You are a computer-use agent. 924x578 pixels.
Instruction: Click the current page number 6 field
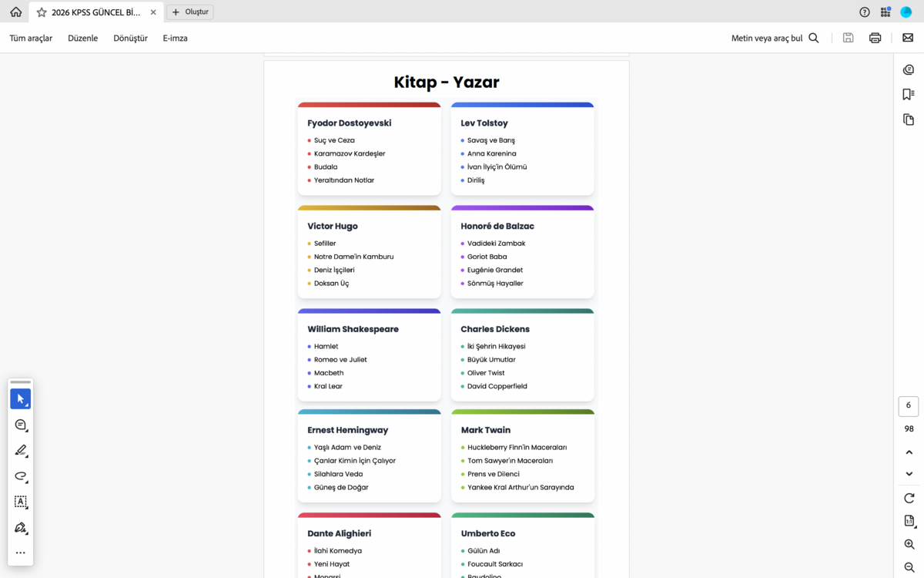(x=909, y=405)
